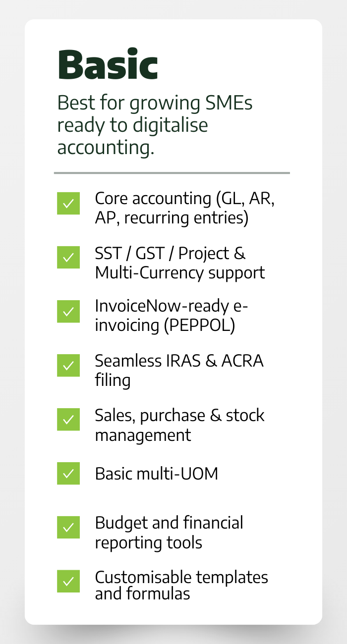The width and height of the screenshot is (347, 644).
Task: Click the Budget and financial reporting tools text
Action: [x=169, y=533]
